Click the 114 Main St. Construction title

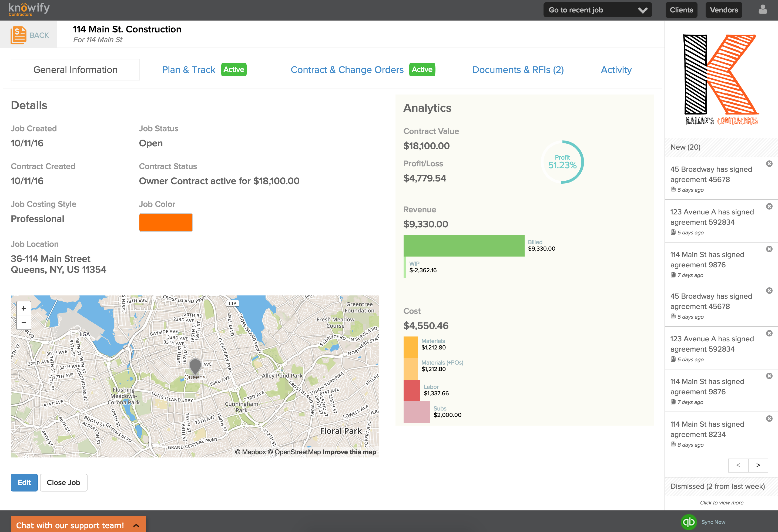pos(127,29)
